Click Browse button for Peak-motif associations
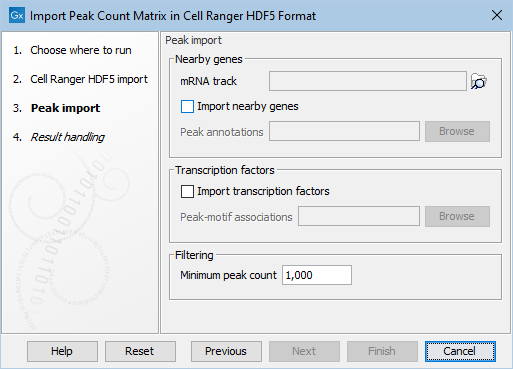Viewport: 513px width, 369px height. pos(457,216)
